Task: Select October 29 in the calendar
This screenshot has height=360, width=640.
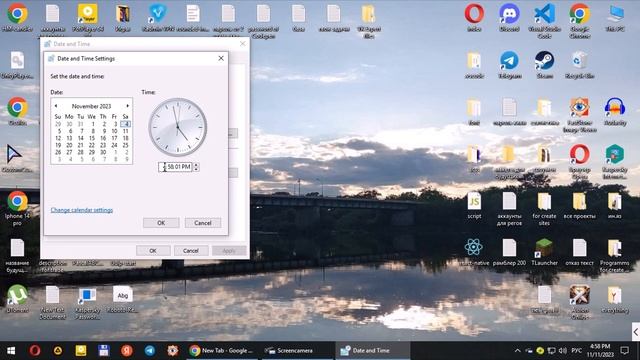Action: (x=58, y=124)
